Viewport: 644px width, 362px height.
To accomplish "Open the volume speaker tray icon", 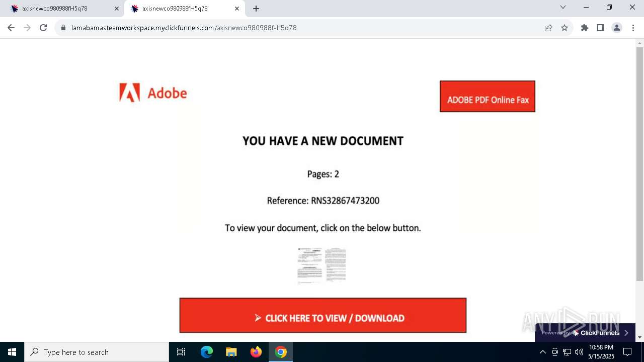I will [579, 352].
